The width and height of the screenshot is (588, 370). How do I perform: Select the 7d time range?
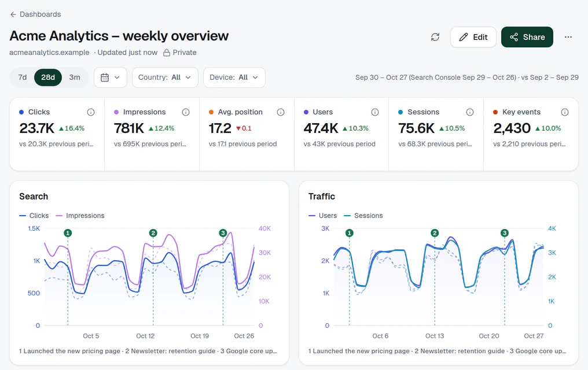[23, 77]
